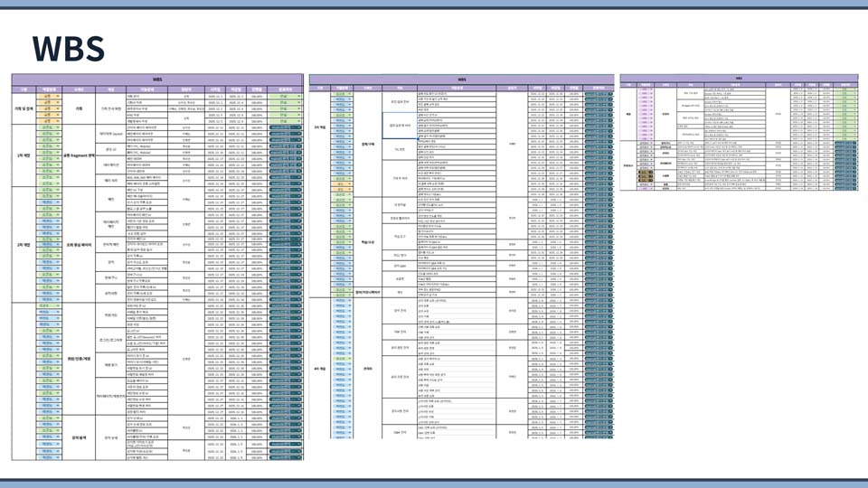This screenshot has width=868, height=488.
Task: Select the 2차 개발 cell in left table
Action: (24, 244)
